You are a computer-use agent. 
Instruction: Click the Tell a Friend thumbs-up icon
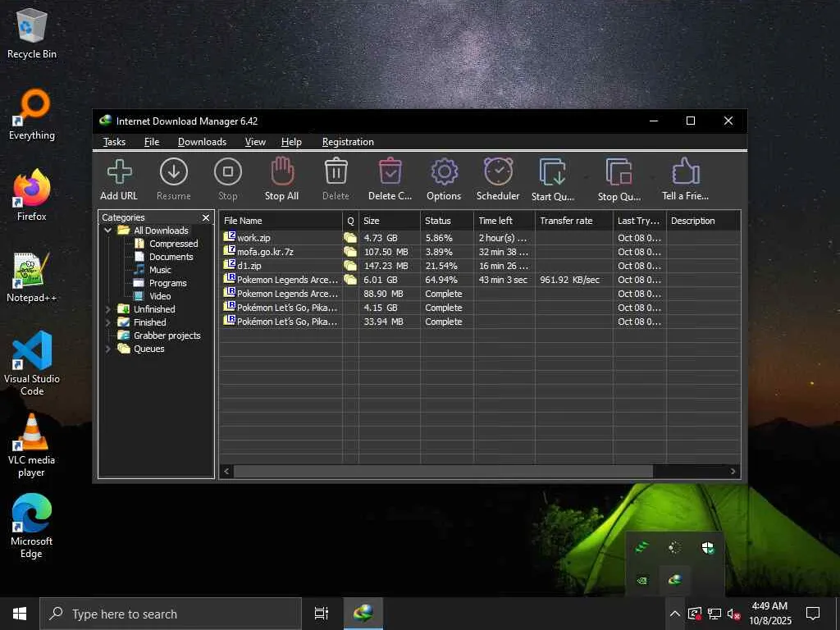pyautogui.click(x=685, y=179)
